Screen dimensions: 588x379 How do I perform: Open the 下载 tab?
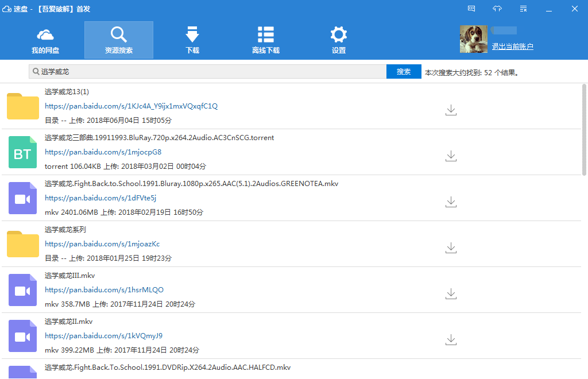point(192,40)
